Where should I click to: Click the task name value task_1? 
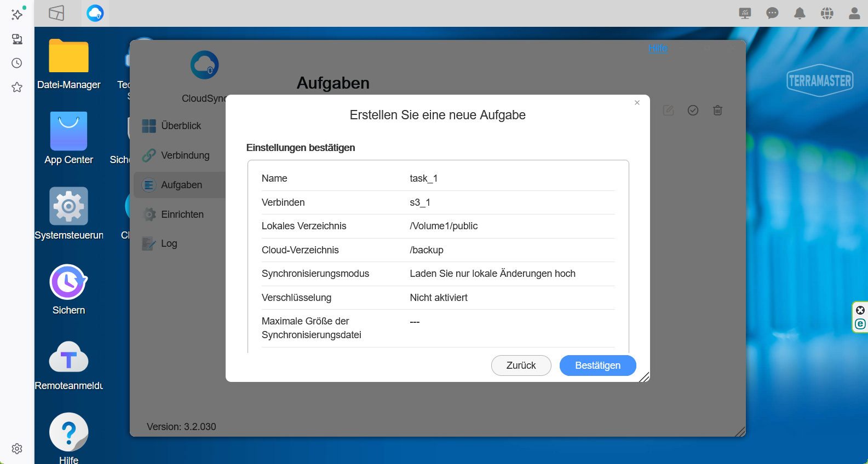(x=423, y=178)
